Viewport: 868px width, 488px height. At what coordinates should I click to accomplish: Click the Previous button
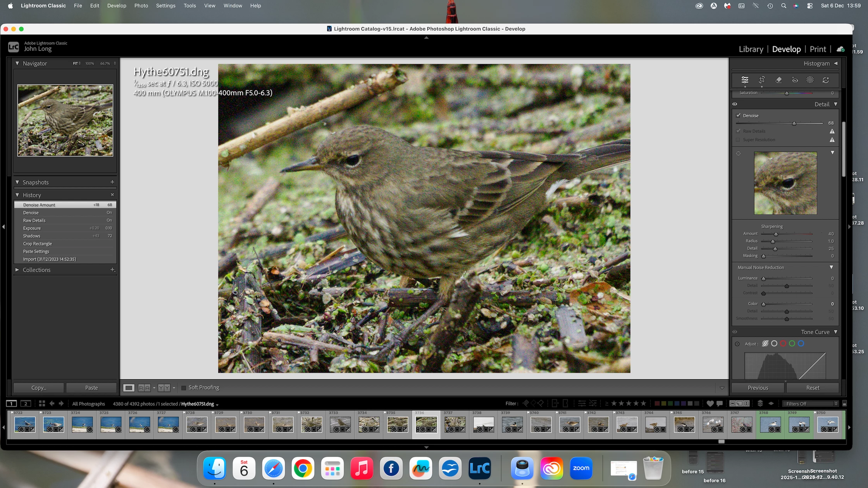point(758,388)
